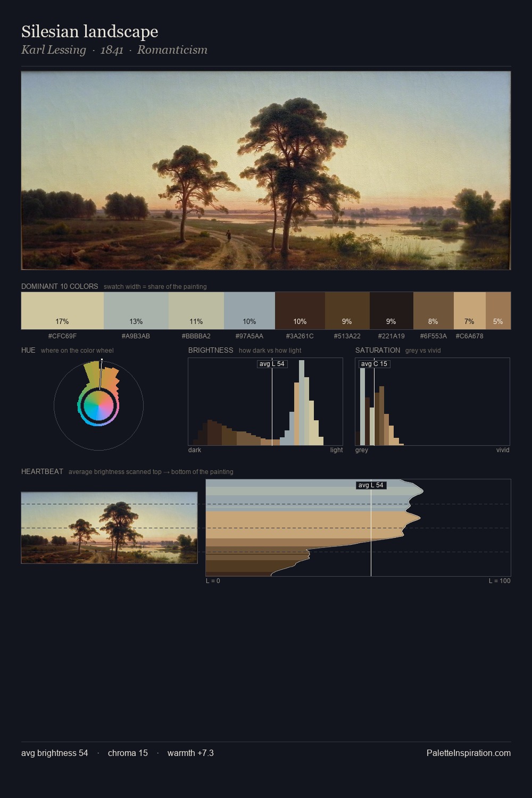Click the #3A261C dark brown swatch
The height and width of the screenshot is (798, 532).
pyautogui.click(x=300, y=311)
